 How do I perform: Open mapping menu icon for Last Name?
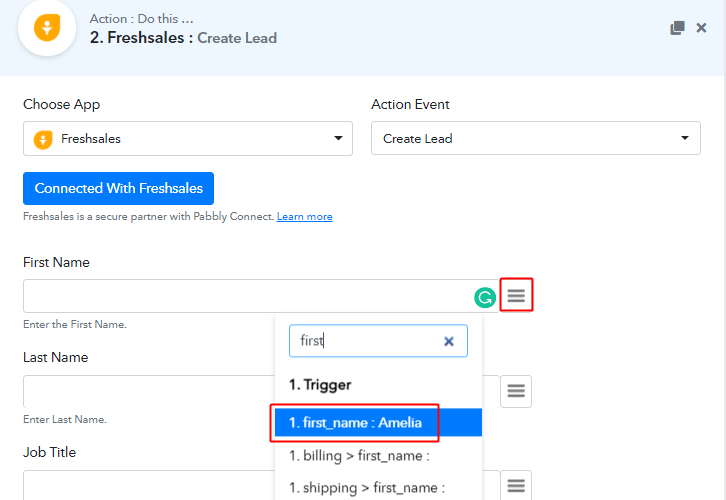pyautogui.click(x=516, y=391)
